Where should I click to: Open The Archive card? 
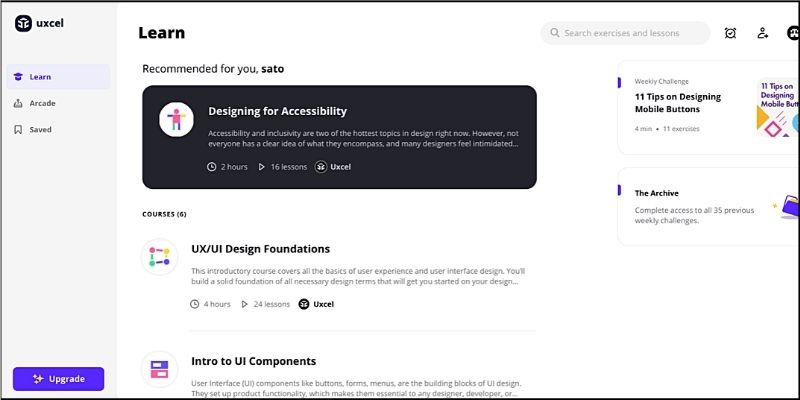pyautogui.click(x=657, y=193)
